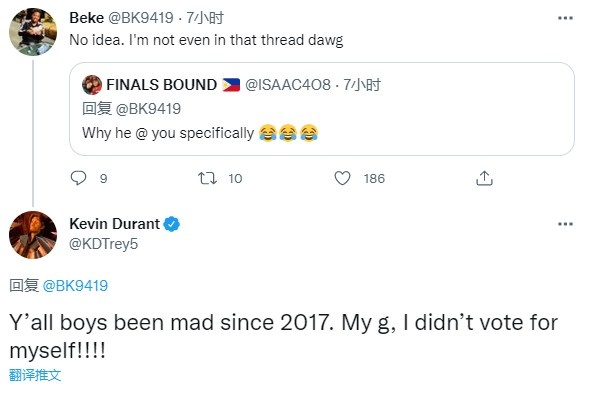Click Kevin Durant's blue verified badge
The width and height of the screenshot is (590, 398).
[172, 224]
